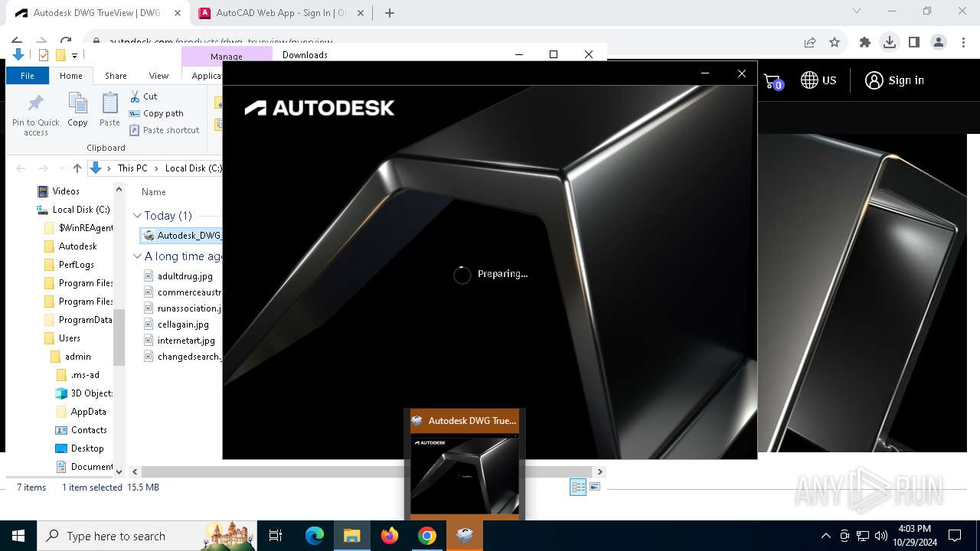The height and width of the screenshot is (551, 980).
Task: Select the Autodesk_DWG installer file
Action: point(182,236)
